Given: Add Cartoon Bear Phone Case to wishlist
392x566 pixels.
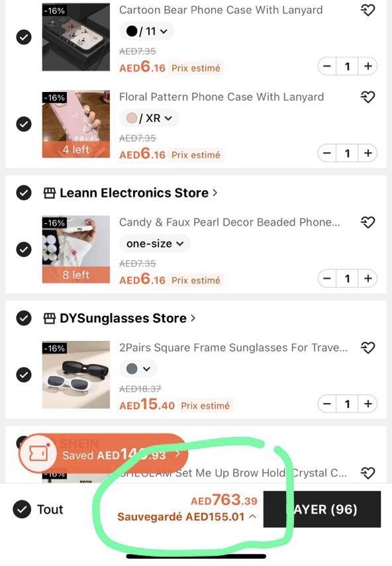Looking at the screenshot, I should click(367, 10).
